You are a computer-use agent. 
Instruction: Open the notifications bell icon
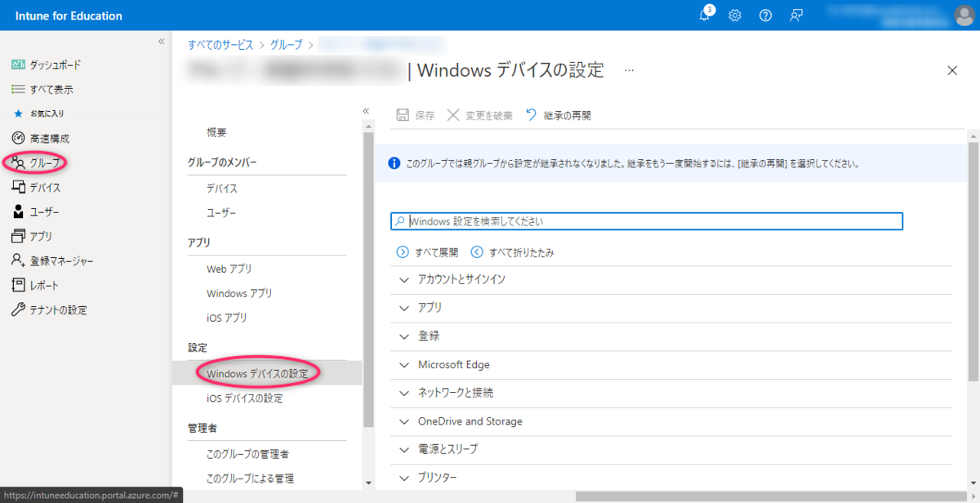coord(706,16)
